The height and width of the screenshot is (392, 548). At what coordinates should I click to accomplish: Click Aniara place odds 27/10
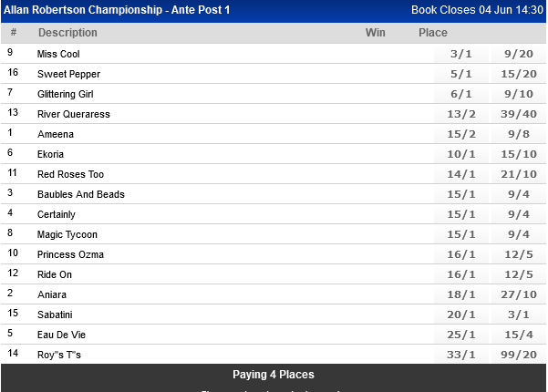click(x=517, y=294)
